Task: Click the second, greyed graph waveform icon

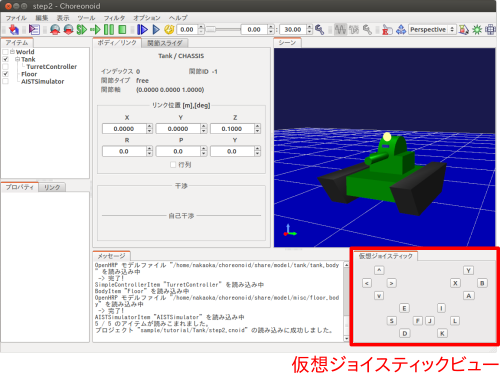Action: 354,30
